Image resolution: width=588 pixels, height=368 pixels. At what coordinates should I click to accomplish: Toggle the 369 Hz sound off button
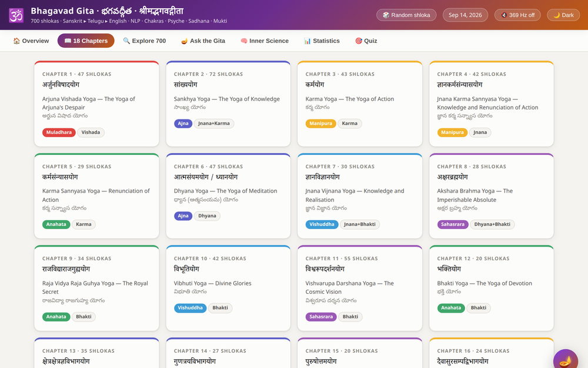(x=517, y=15)
